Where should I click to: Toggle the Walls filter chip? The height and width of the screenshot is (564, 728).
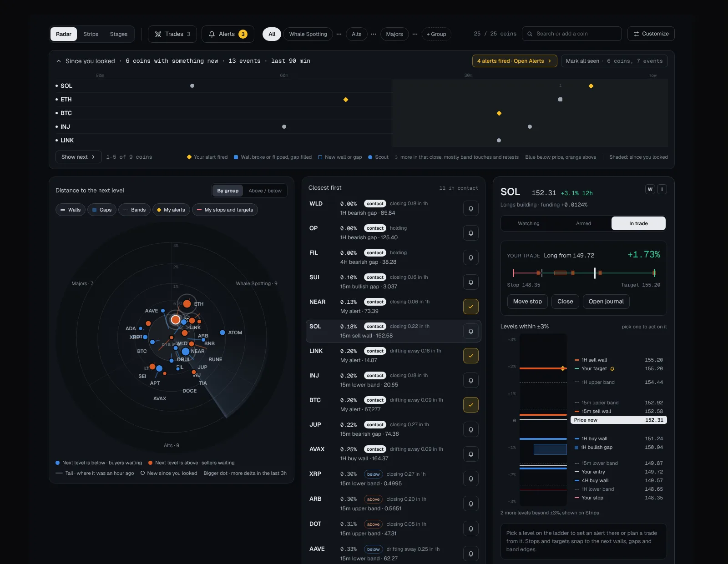pos(71,210)
